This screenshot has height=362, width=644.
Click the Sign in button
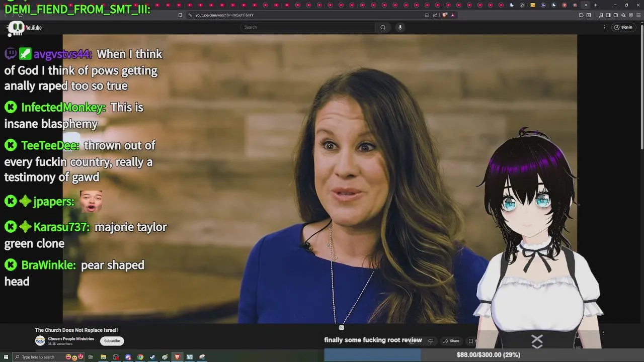point(623,27)
